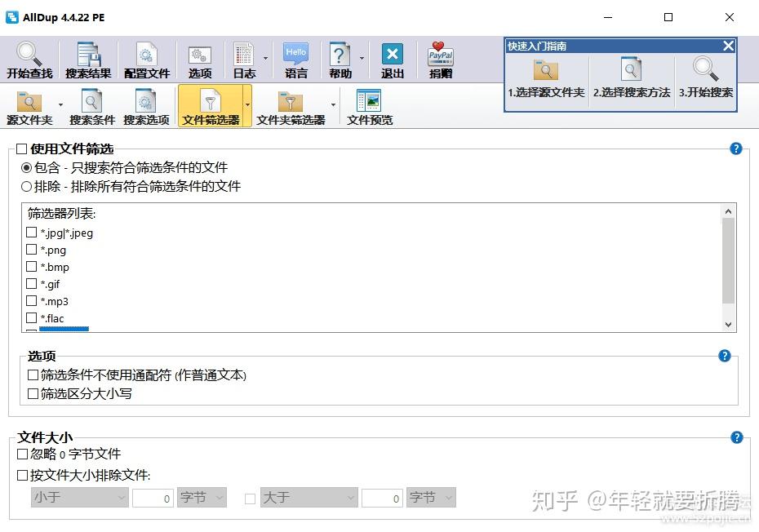Select the 文件筛选器 file filter tab
This screenshot has height=532, width=759.
[211, 106]
